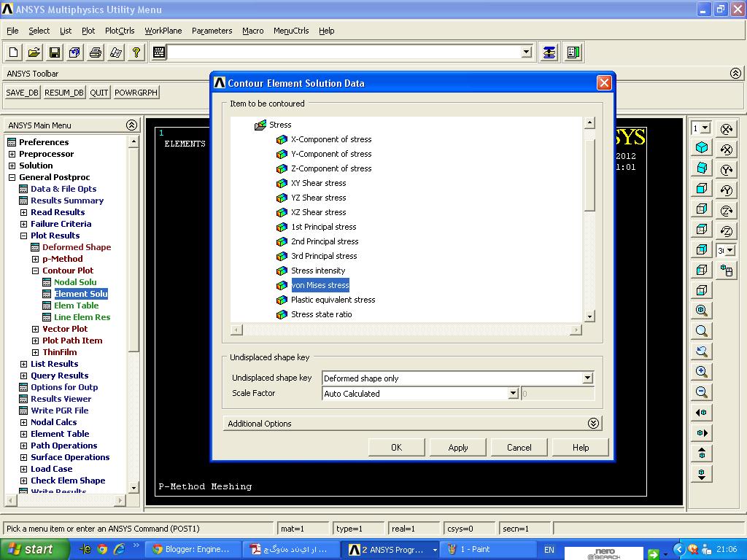
Task: Open the Scale Factor dropdown
Action: pyautogui.click(x=513, y=393)
